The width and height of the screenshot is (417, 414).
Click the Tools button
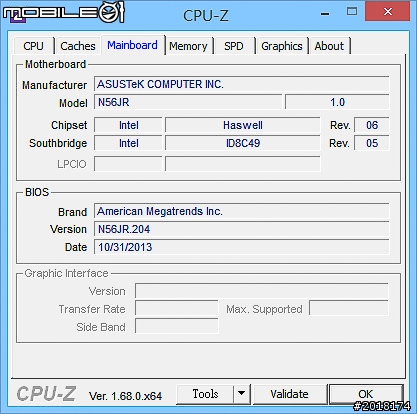[205, 394]
